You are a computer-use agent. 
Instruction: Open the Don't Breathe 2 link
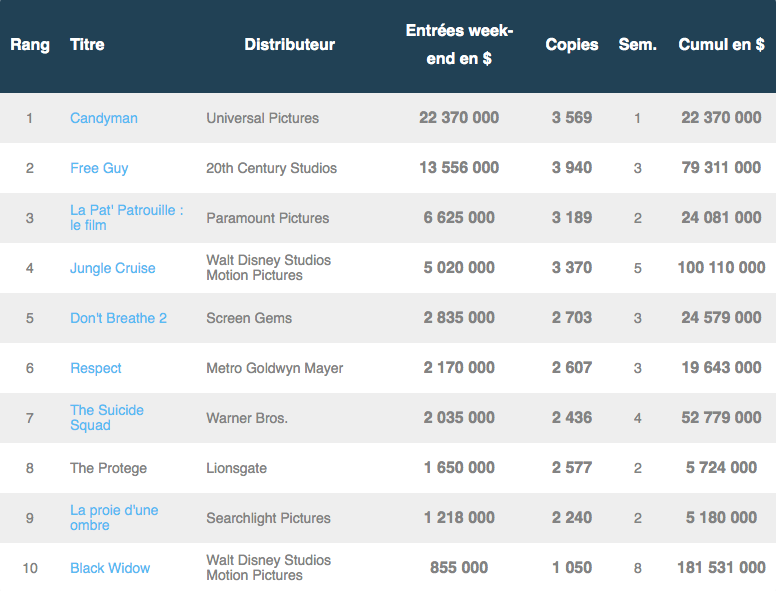118,318
